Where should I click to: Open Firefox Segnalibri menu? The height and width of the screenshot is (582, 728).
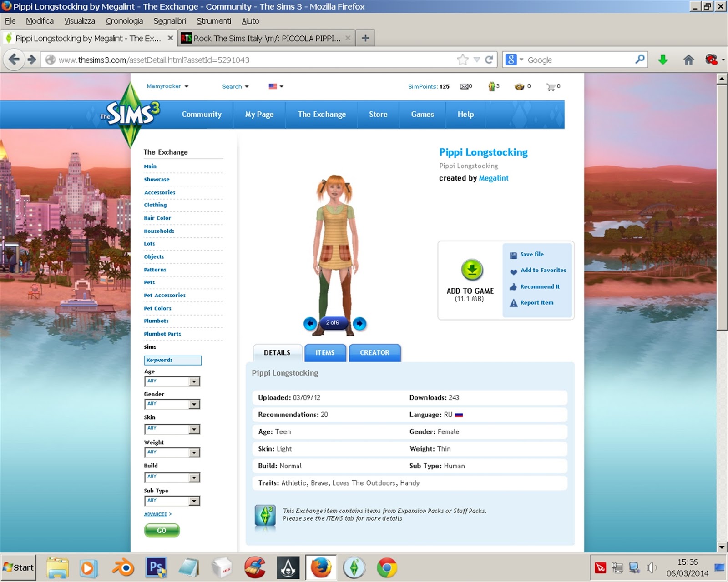(170, 21)
